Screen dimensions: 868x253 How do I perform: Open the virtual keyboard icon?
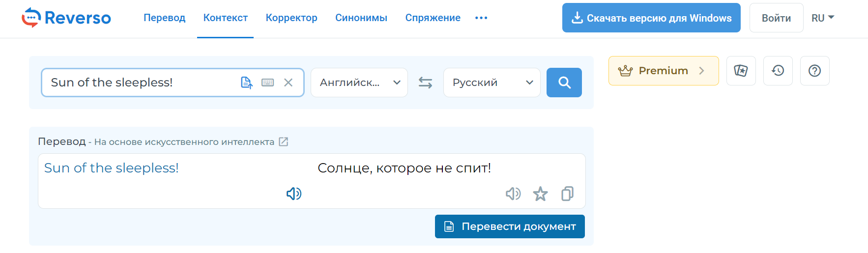268,83
